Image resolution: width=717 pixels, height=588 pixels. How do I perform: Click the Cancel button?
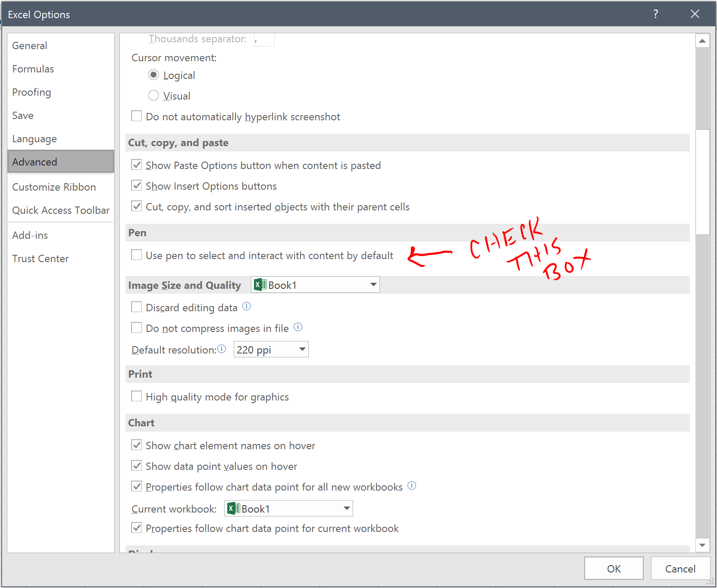(680, 569)
